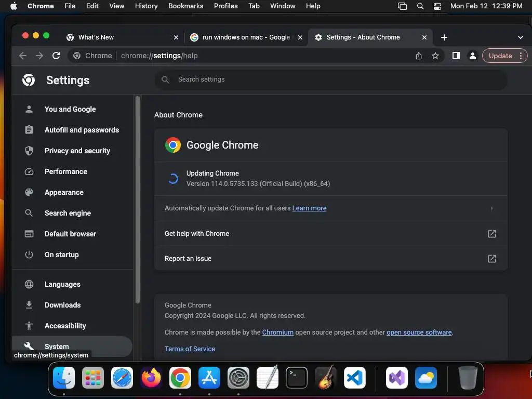Open the Edit menu
Image resolution: width=532 pixels, height=399 pixels.
coord(92,6)
